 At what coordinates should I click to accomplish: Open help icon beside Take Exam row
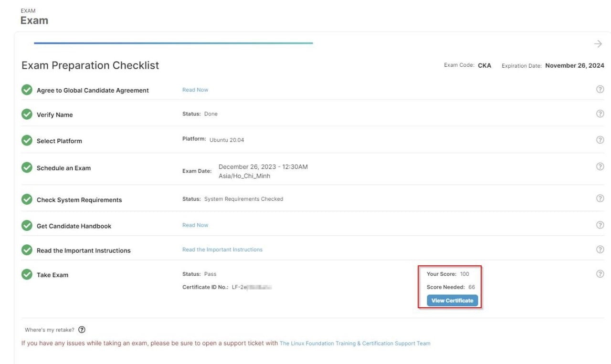(600, 274)
